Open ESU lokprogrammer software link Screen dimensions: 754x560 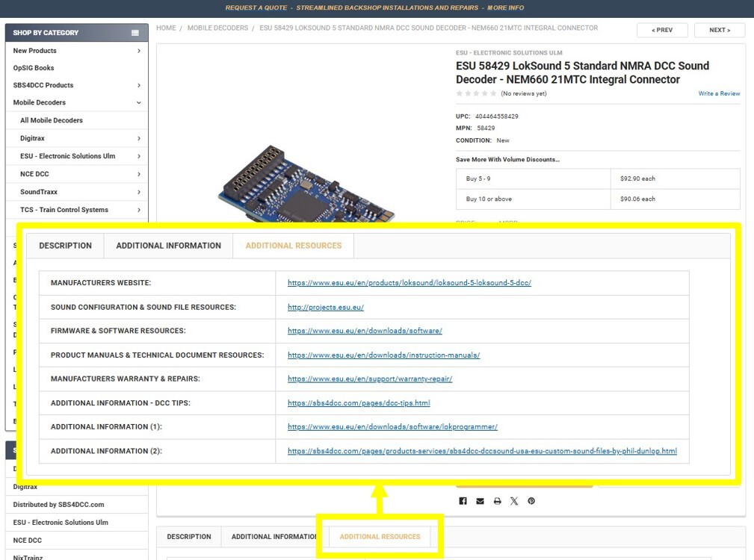click(x=392, y=427)
